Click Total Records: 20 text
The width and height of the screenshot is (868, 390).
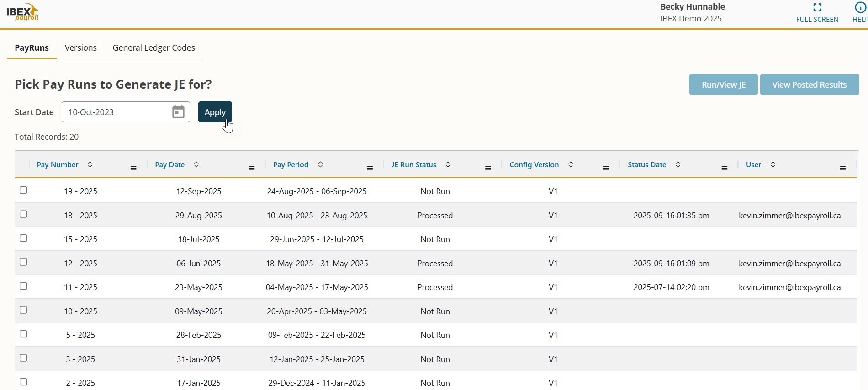coord(47,137)
